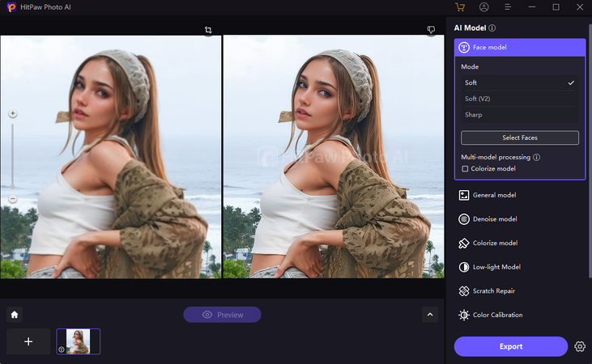592x364 pixels.
Task: Expand the General model option
Action: tap(520, 195)
